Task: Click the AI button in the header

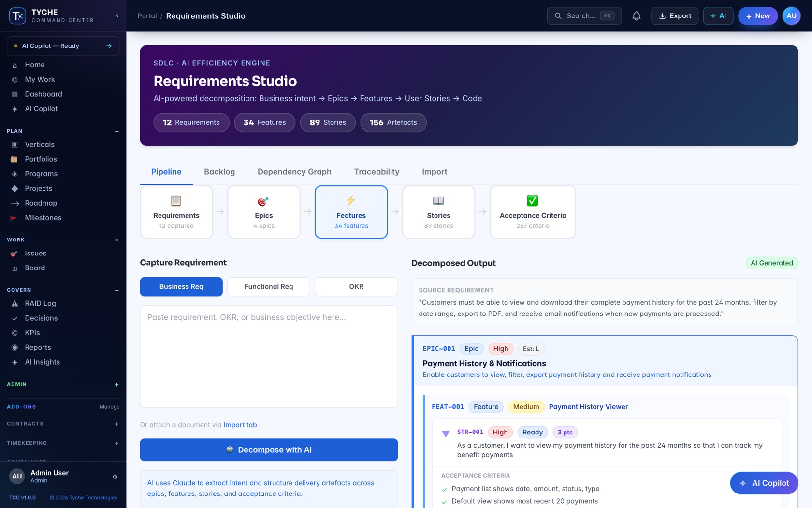Action: click(718, 16)
